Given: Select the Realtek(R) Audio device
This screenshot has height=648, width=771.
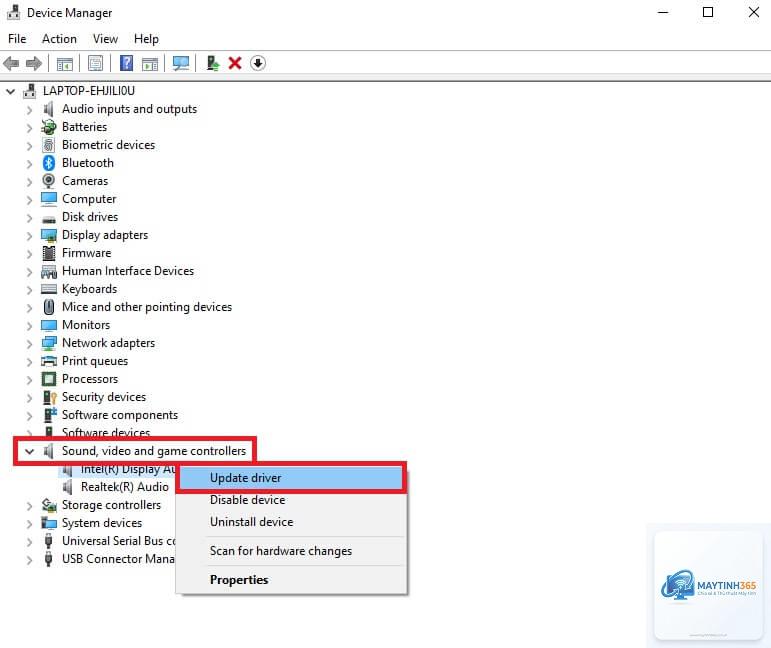Looking at the screenshot, I should 124,487.
